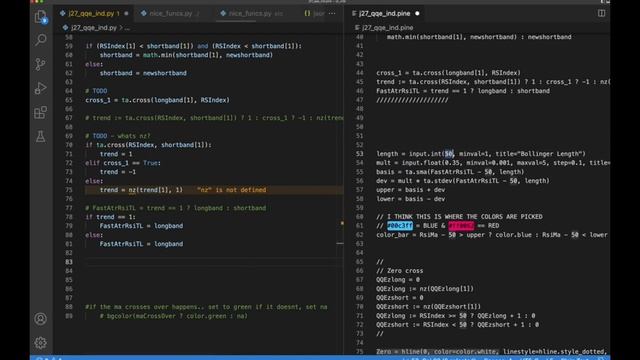The height and width of the screenshot is (360, 640).
Task: Click breadcrumb ellipsis after j27_qqe_ind.py
Action: click(x=127, y=28)
